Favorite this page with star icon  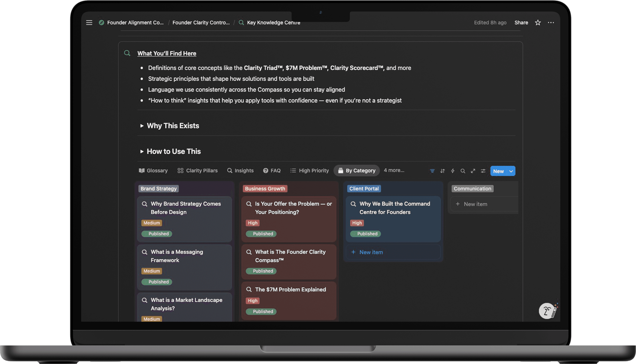pos(538,22)
